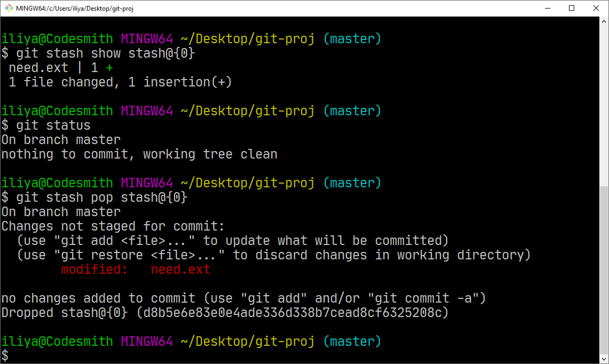The image size is (609, 364).
Task: Click 'nothing to commit, working tree clean' line
Action: click(x=139, y=154)
